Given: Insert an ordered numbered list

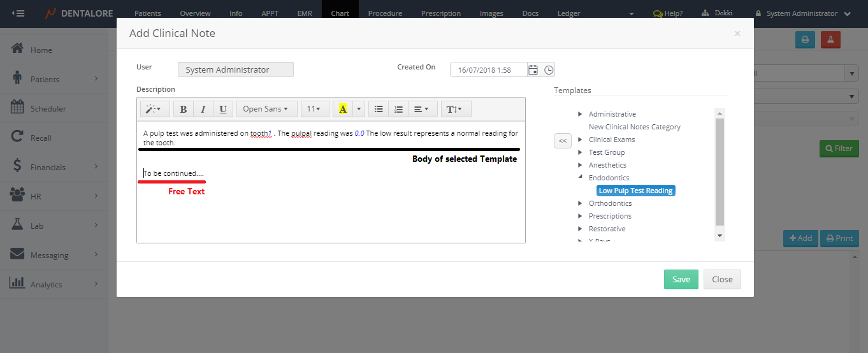Looking at the screenshot, I should tap(398, 109).
